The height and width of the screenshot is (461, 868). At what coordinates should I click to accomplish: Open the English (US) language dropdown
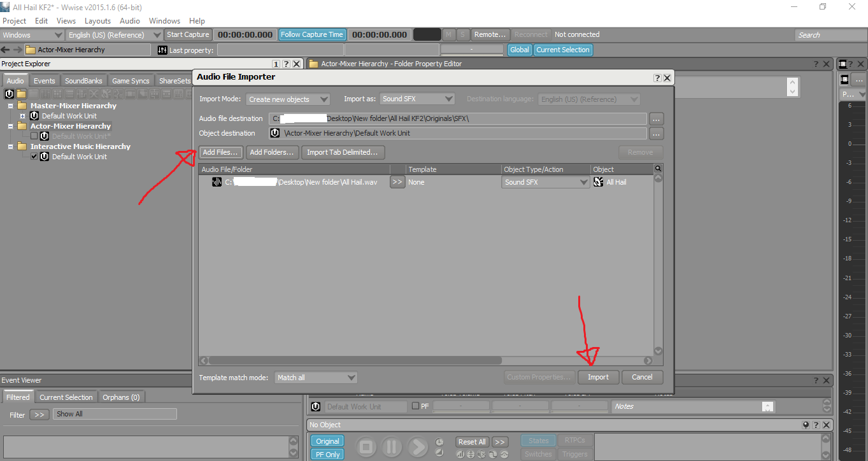click(115, 35)
